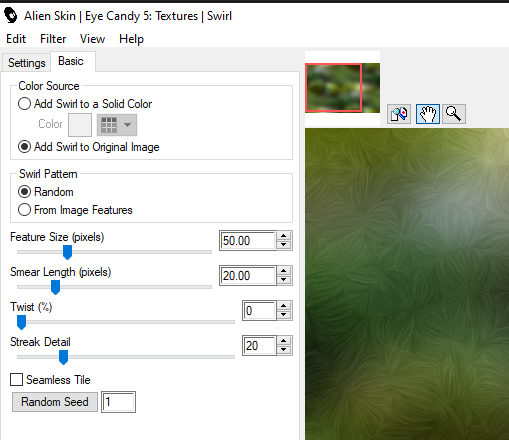The width and height of the screenshot is (509, 440).
Task: Click the Alien Skin logo icon in title bar
Action: pyautogui.click(x=11, y=16)
